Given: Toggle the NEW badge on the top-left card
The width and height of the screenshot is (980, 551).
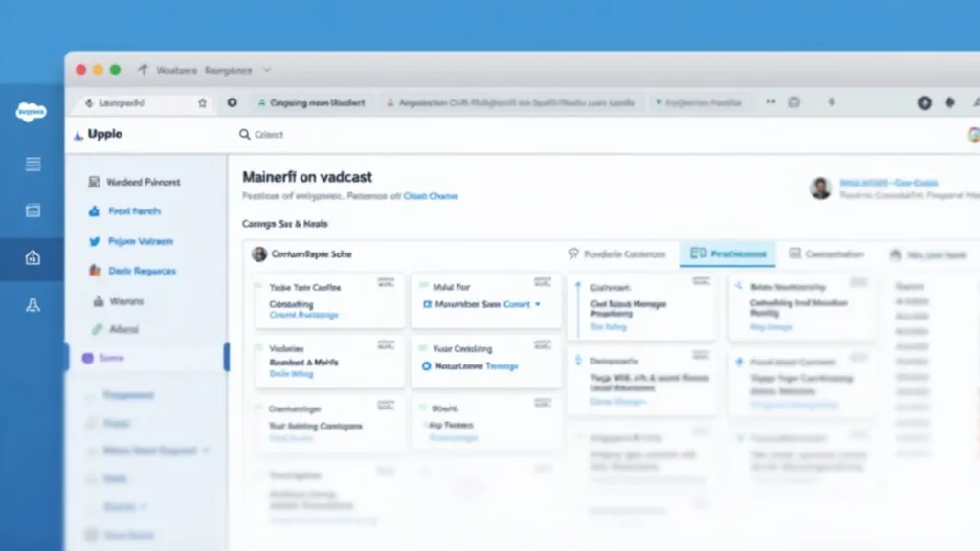Looking at the screenshot, I should pyautogui.click(x=388, y=283).
